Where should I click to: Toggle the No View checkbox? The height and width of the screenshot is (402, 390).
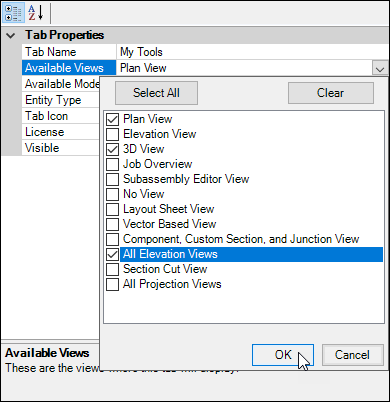click(x=112, y=194)
